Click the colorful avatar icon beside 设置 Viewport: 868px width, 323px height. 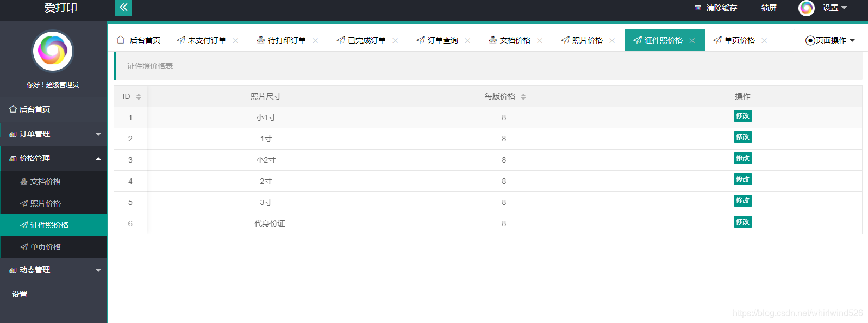806,8
